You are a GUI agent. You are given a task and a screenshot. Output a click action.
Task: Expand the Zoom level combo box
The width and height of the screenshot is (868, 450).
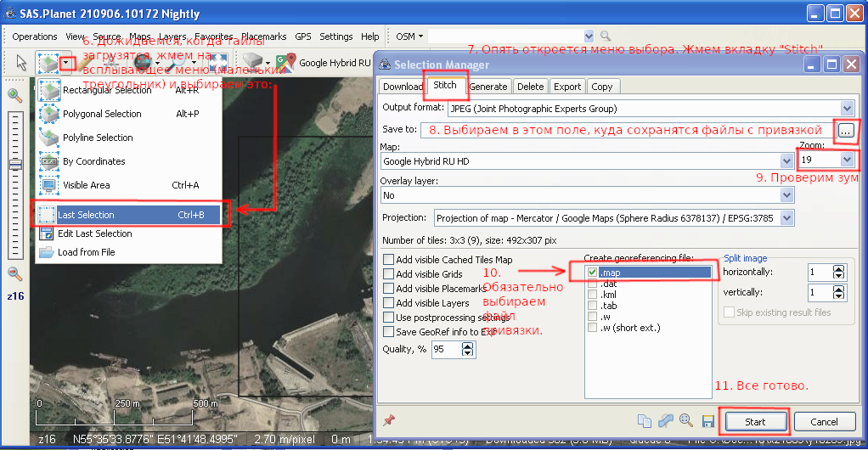[x=846, y=160]
